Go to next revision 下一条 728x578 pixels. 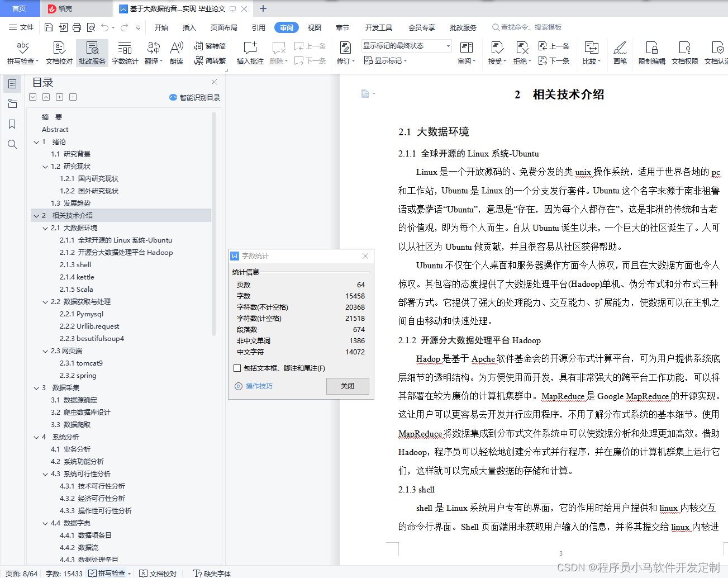click(x=554, y=60)
